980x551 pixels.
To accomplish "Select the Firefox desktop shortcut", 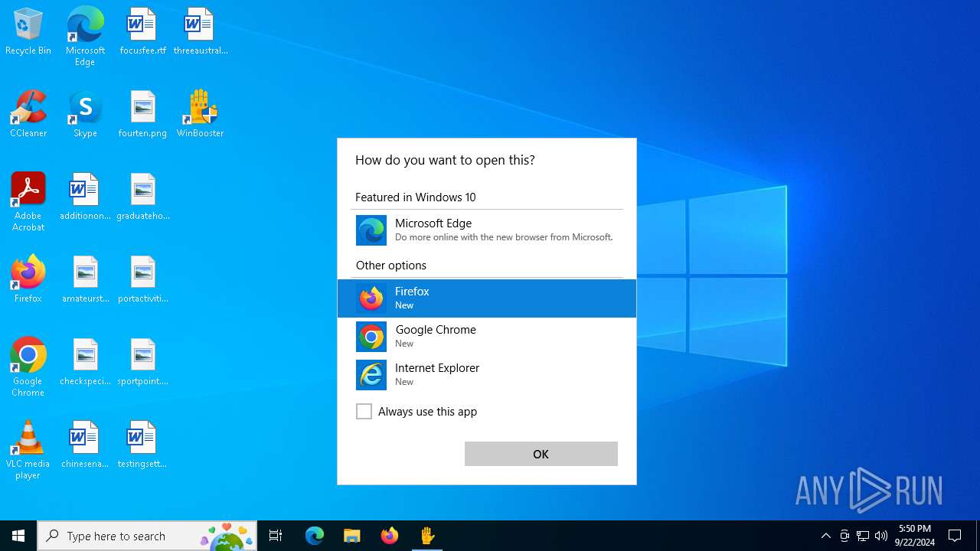I will click(x=28, y=280).
